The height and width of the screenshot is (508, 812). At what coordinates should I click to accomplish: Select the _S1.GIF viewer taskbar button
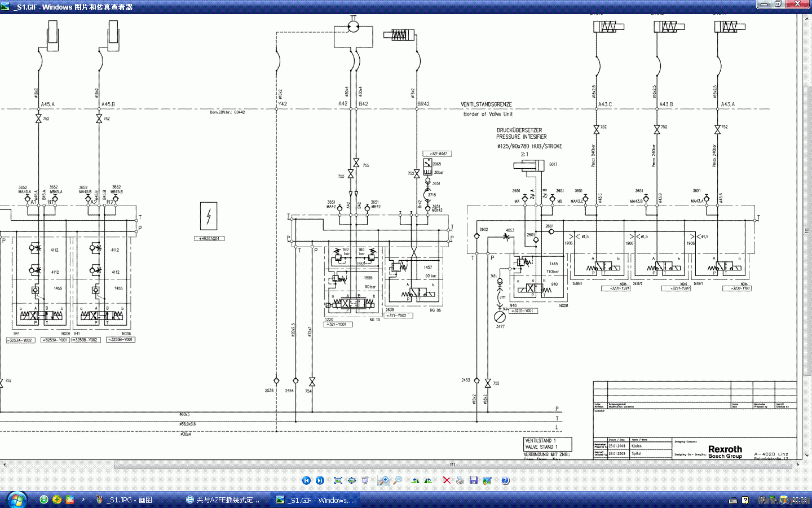click(x=316, y=500)
